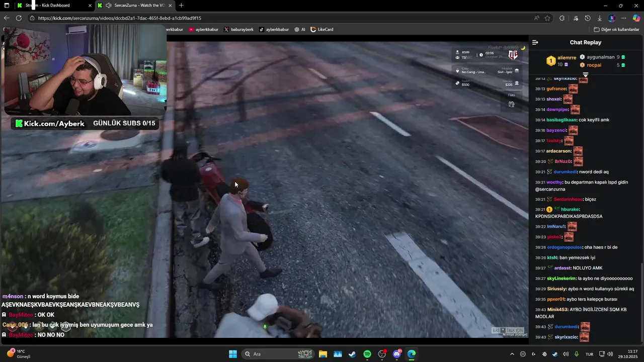Screen dimensions: 644x362
Task: Open the tab actions menu at top-left
Action: 7,6
